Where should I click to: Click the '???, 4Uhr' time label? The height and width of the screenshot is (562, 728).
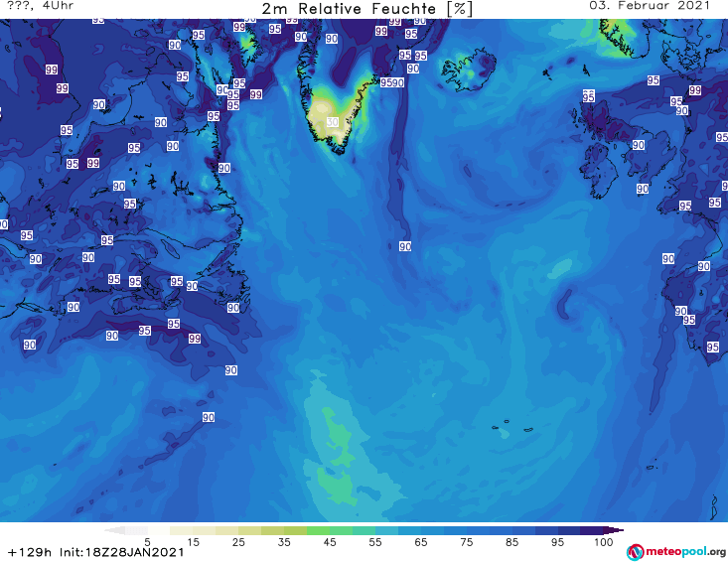pyautogui.click(x=41, y=6)
